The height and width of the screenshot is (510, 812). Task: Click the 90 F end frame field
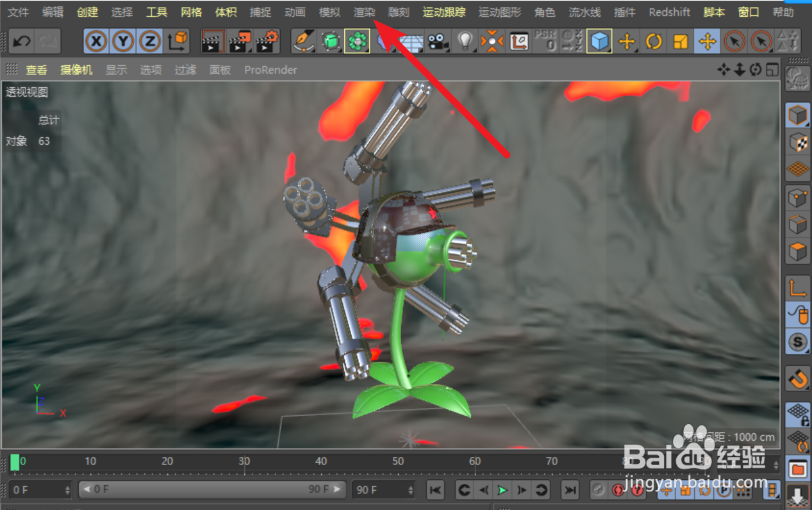[x=385, y=490]
